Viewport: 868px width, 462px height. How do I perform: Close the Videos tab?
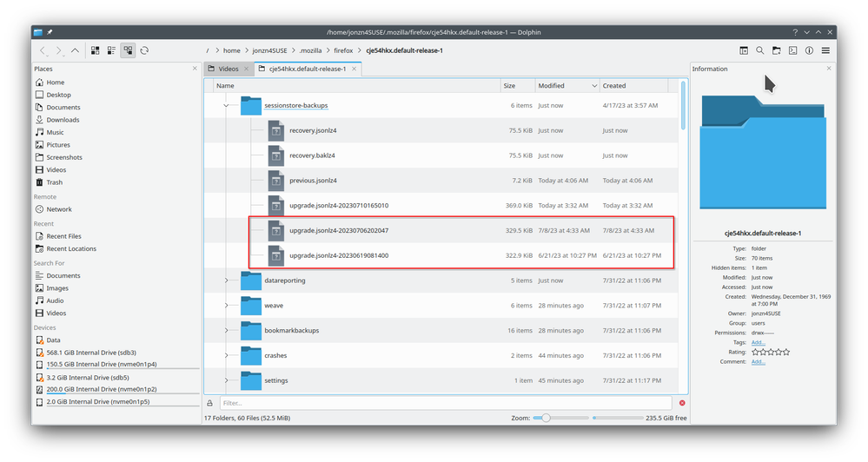point(247,69)
